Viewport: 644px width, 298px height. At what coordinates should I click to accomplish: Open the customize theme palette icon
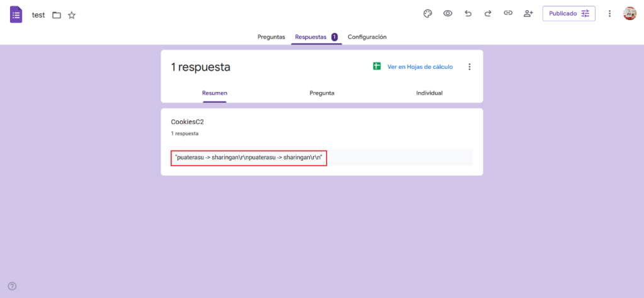pyautogui.click(x=427, y=13)
